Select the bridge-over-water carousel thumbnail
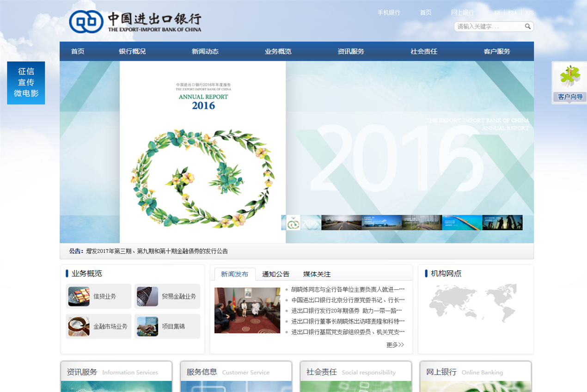The height and width of the screenshot is (392, 587). click(x=462, y=222)
